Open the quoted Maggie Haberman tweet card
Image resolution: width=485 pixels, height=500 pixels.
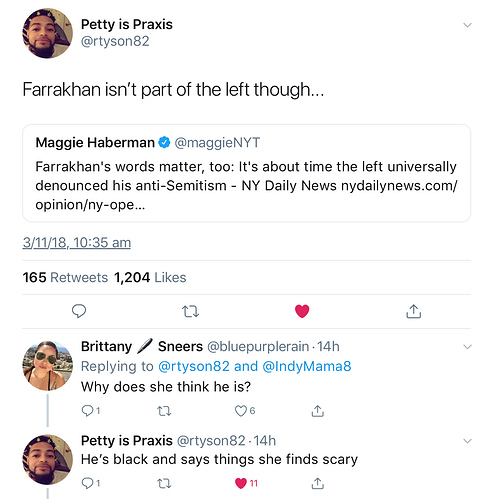click(x=246, y=173)
